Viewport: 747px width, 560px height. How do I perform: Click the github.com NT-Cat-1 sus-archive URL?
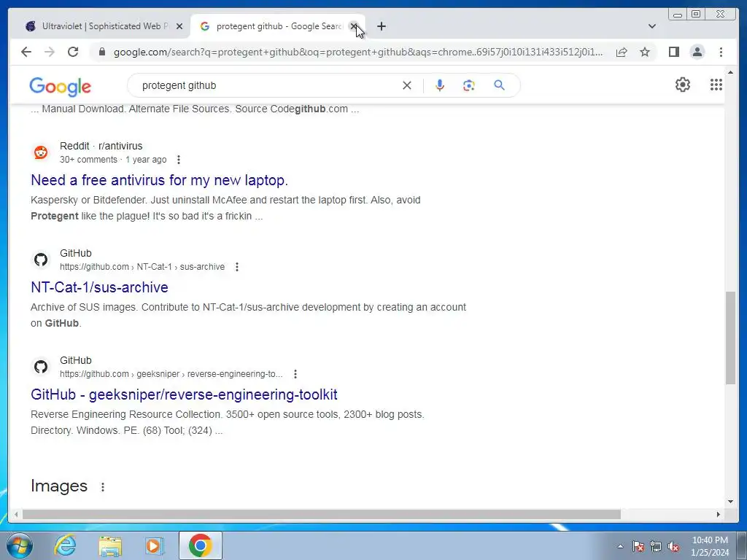tap(142, 267)
